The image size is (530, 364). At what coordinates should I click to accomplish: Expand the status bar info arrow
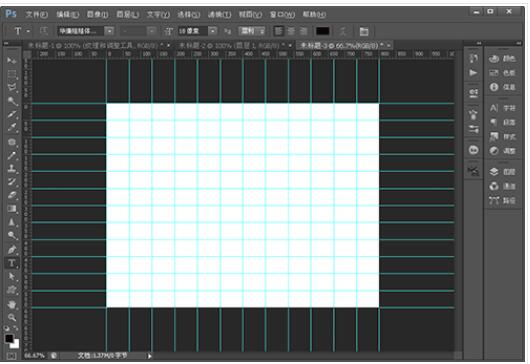click(x=149, y=356)
